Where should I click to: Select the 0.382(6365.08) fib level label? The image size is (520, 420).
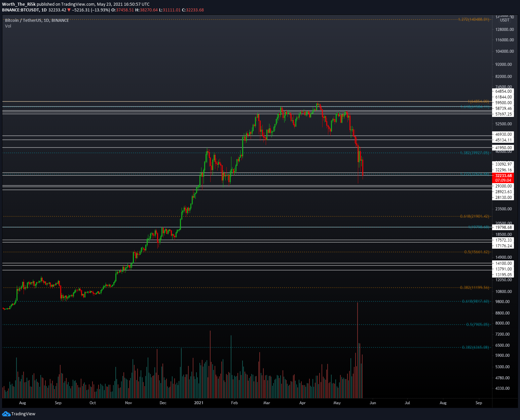click(x=476, y=347)
